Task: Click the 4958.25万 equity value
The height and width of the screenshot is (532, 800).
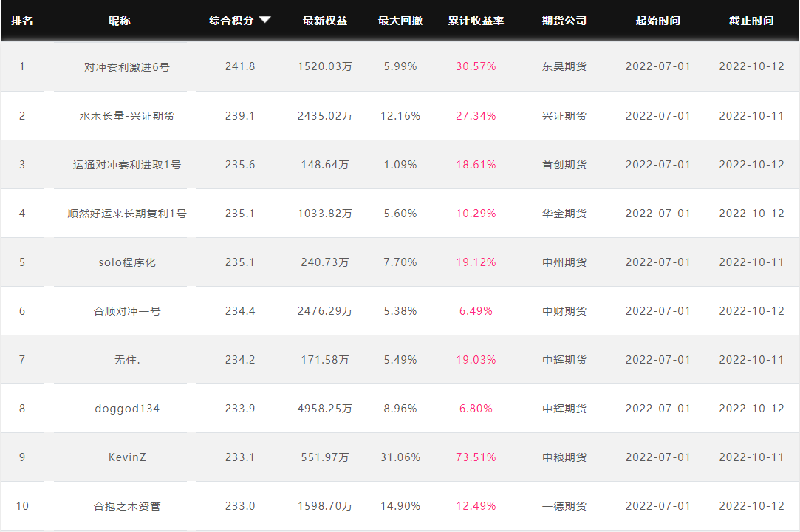Action: coord(325,409)
